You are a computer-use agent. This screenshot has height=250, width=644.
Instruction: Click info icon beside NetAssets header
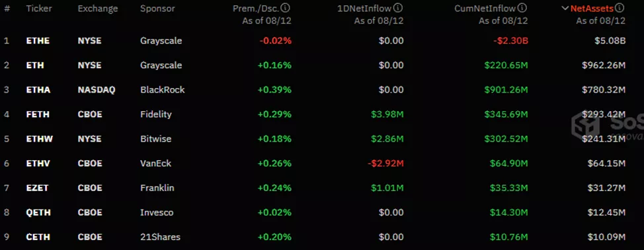[x=620, y=8]
